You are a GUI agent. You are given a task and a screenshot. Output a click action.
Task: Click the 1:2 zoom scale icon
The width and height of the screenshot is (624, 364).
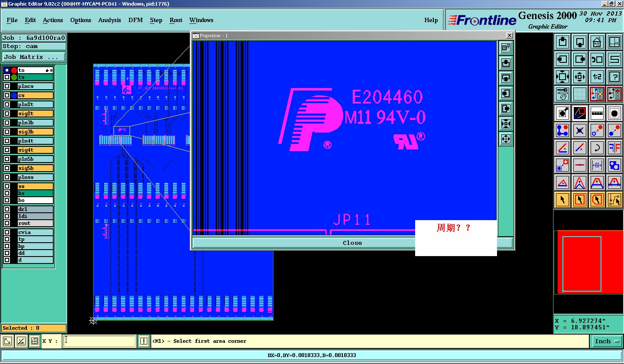(597, 77)
